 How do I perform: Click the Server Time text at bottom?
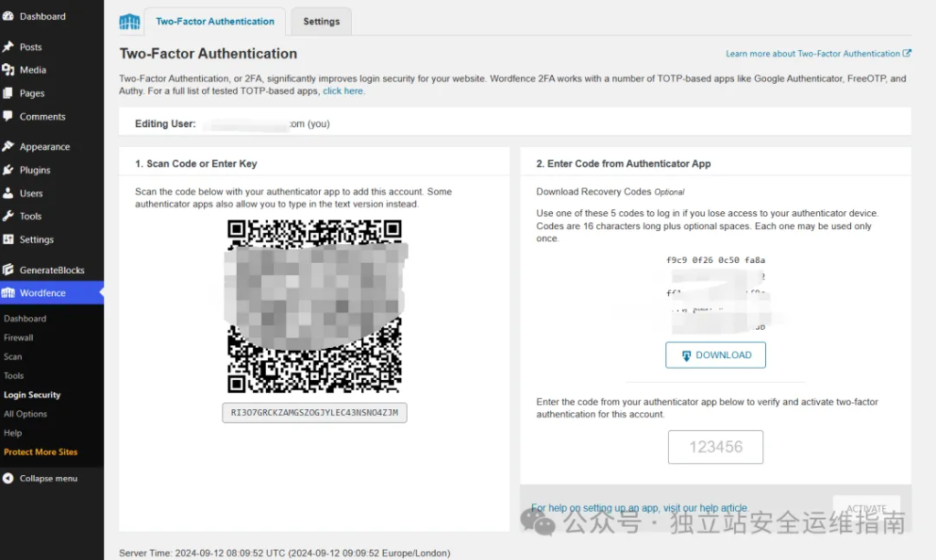pos(284,553)
